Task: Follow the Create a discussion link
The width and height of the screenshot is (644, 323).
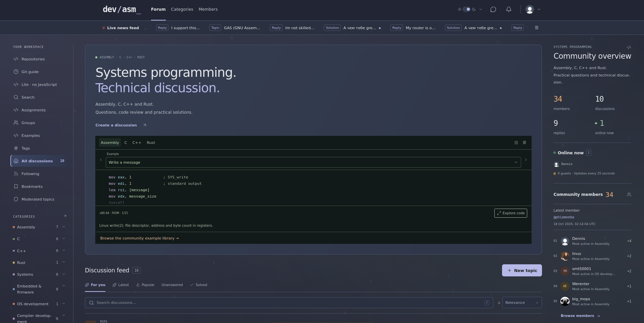Action: point(121,125)
